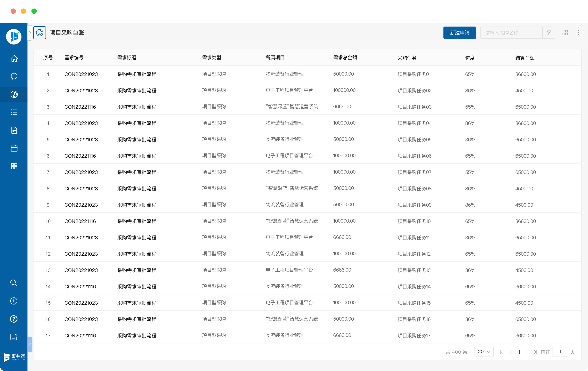Focus the 请输入采购名称 search field
This screenshot has height=371, width=588.
click(511, 33)
